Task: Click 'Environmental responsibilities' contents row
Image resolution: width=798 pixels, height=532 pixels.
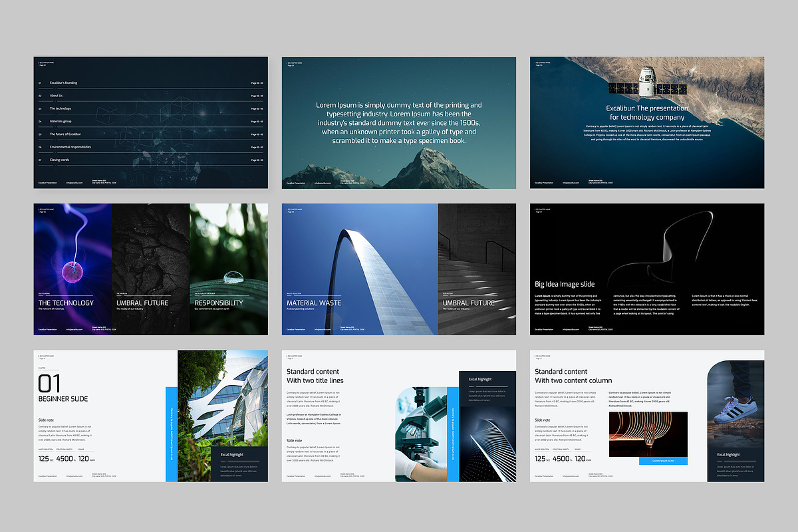Action: (x=151, y=147)
